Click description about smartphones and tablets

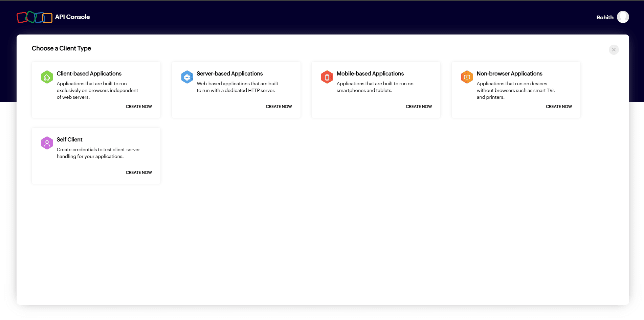tap(375, 87)
